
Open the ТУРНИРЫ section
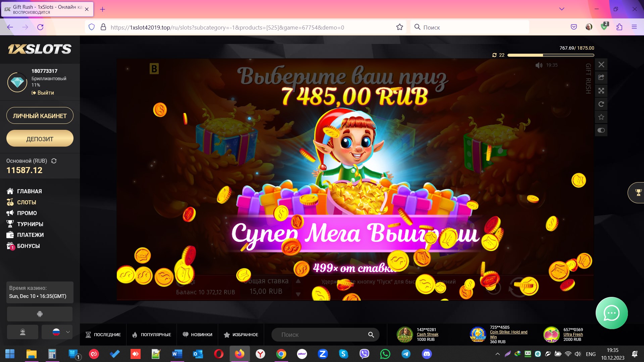tap(25, 224)
